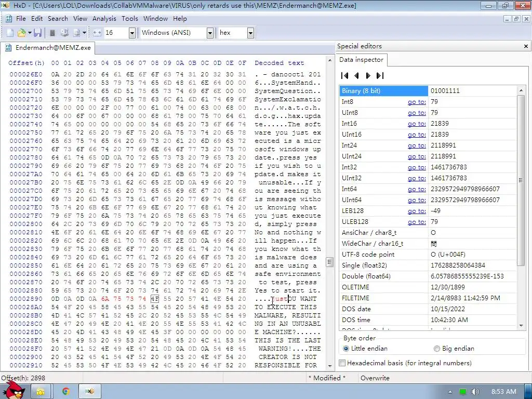The width and height of the screenshot is (532, 399).
Task: Click the Overwrite mode status bar entry
Action: point(375,378)
